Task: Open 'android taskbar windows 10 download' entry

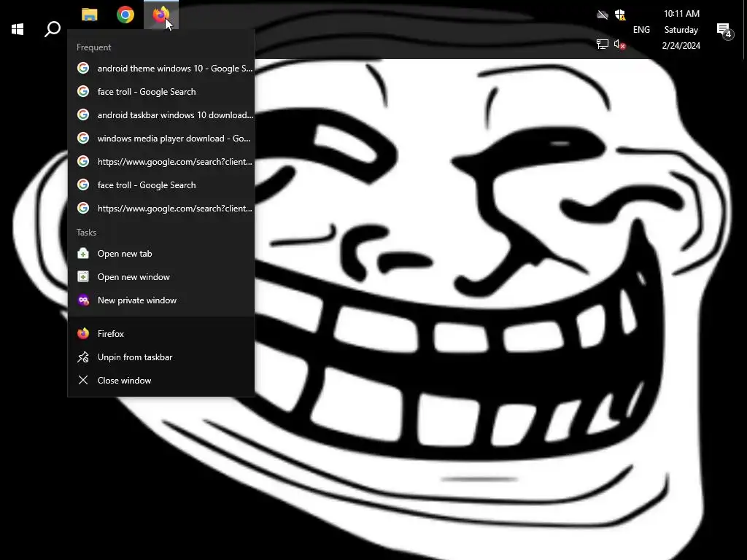Action: (161, 114)
